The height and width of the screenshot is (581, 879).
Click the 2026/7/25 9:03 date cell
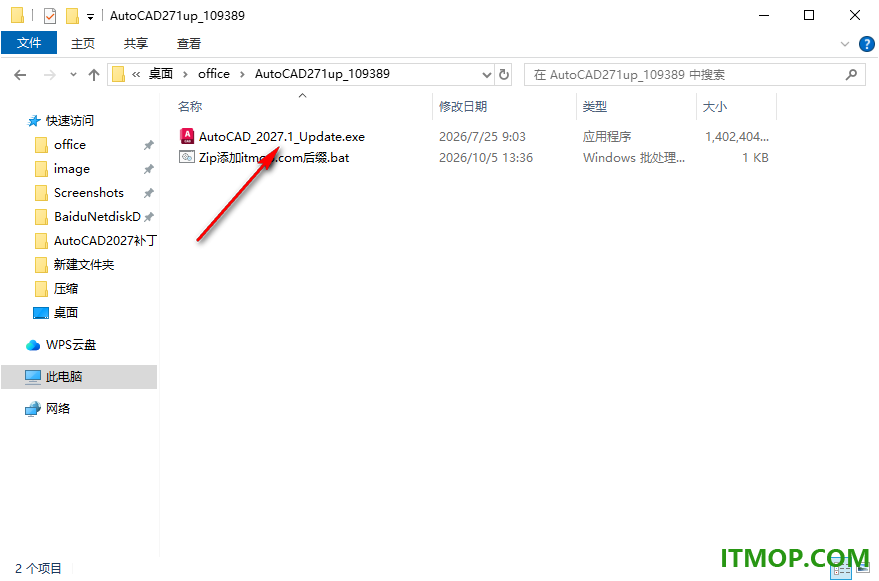pos(482,137)
